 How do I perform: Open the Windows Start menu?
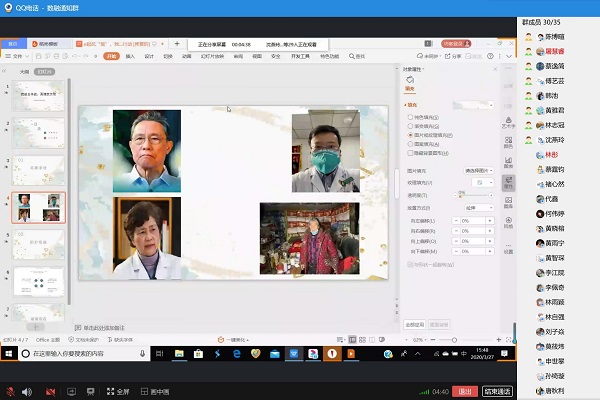(9, 354)
